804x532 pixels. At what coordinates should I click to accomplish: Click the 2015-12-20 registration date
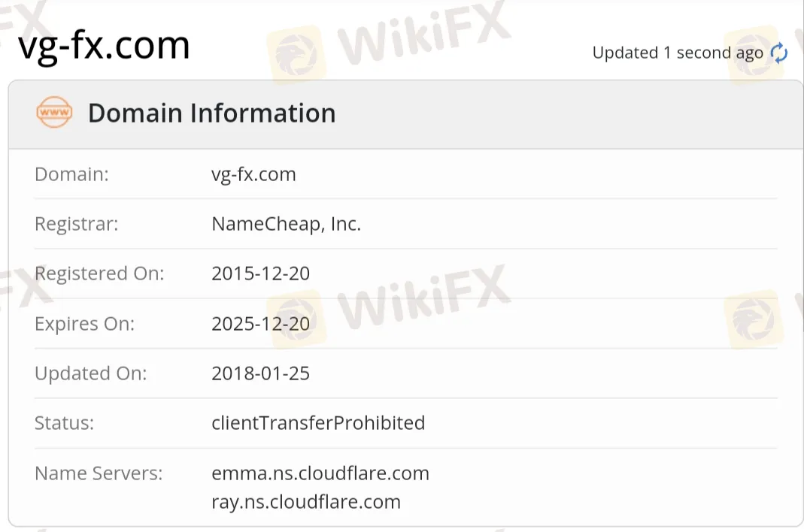click(x=260, y=274)
